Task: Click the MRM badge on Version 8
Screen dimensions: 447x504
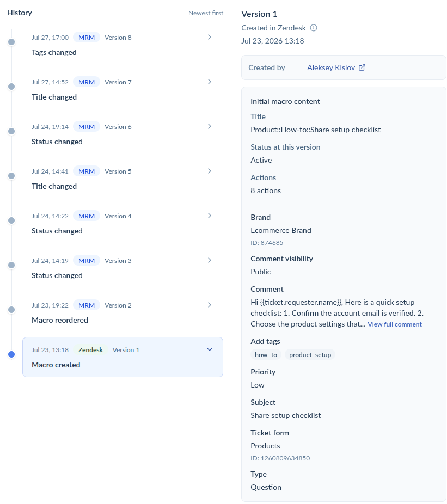Action: (x=87, y=38)
